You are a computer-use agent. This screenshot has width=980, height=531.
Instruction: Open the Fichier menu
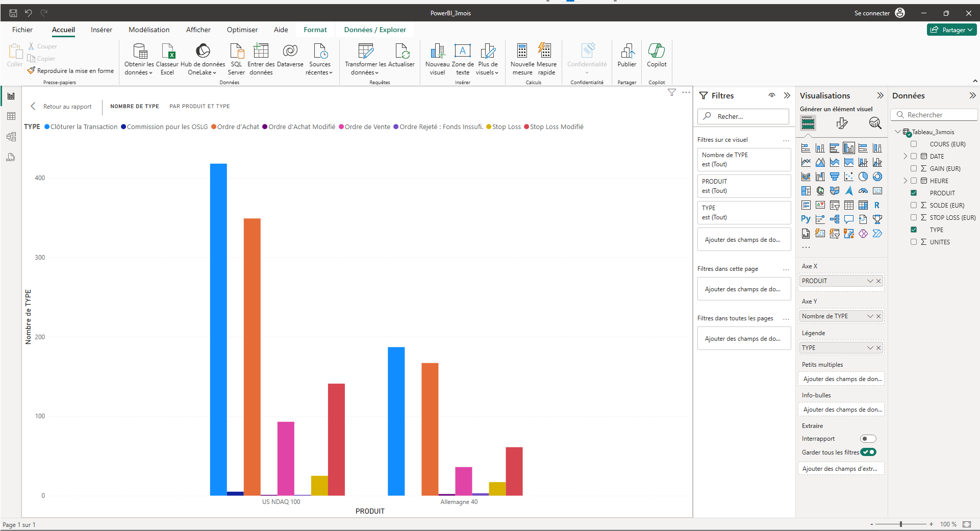[22, 30]
